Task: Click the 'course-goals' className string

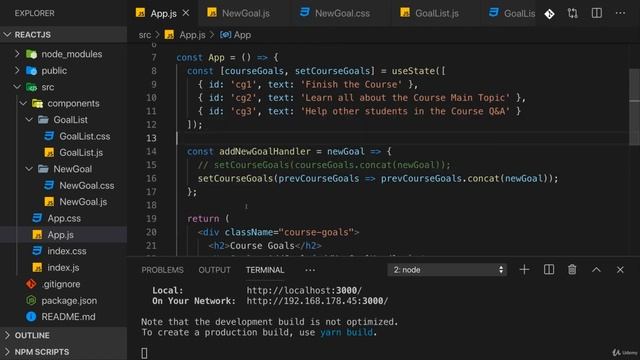Action: coord(316,232)
